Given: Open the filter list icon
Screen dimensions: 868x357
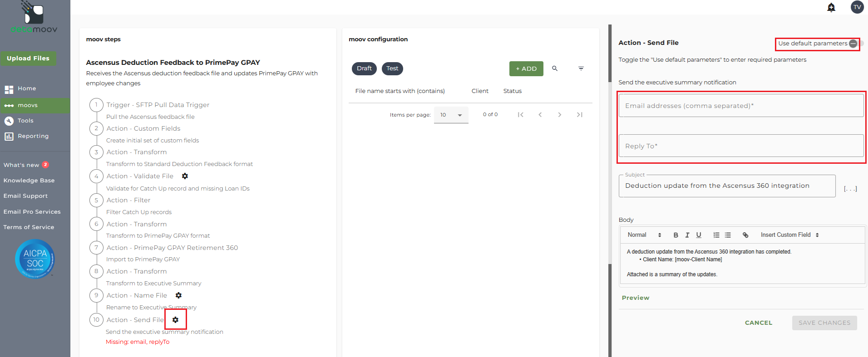Looking at the screenshot, I should (581, 68).
